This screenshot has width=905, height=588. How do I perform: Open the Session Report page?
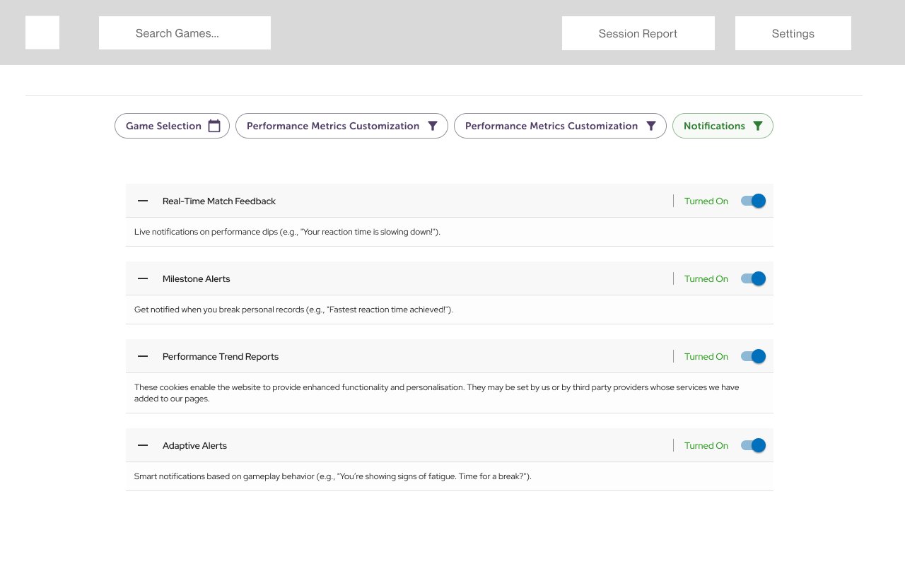click(638, 33)
